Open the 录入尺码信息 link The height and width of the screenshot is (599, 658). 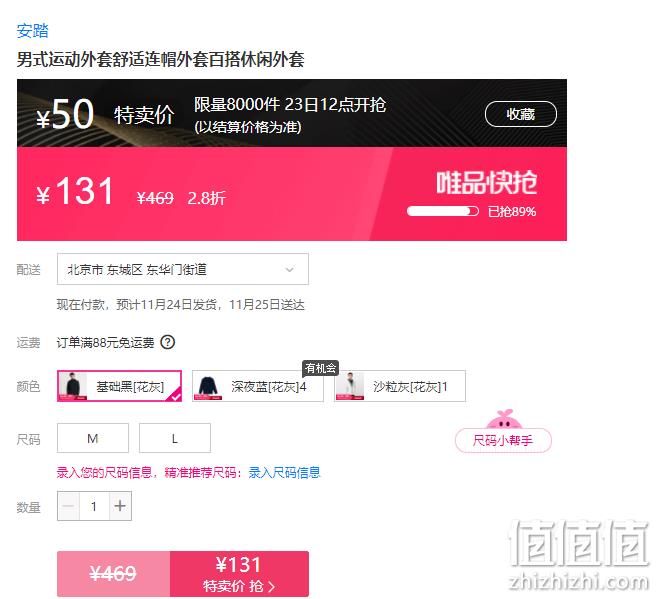[x=284, y=473]
